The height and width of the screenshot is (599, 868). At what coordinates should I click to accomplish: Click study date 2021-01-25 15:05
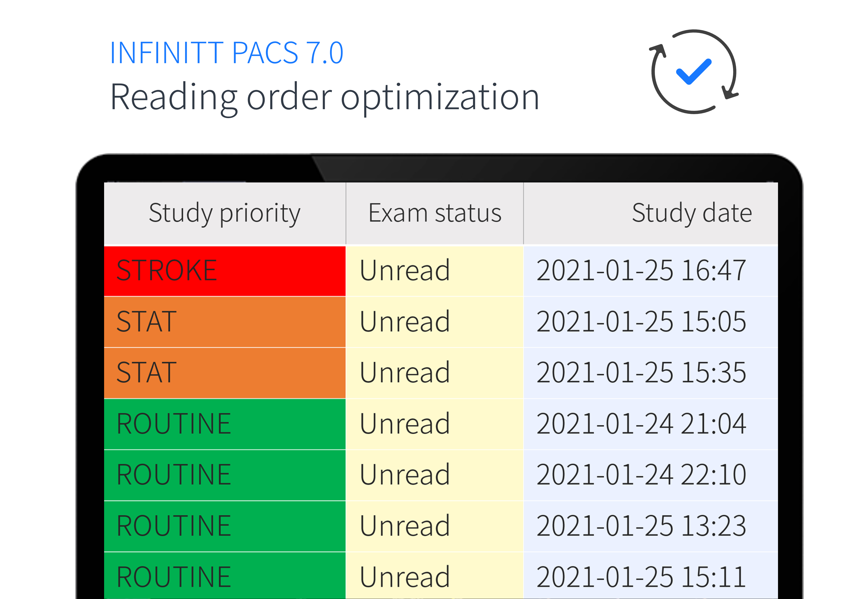point(641,322)
